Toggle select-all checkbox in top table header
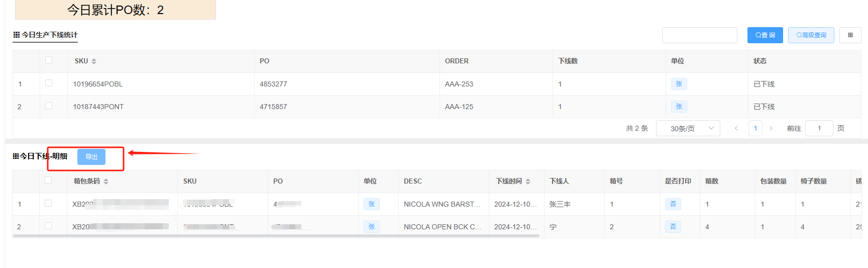The height and width of the screenshot is (268, 868). [49, 60]
